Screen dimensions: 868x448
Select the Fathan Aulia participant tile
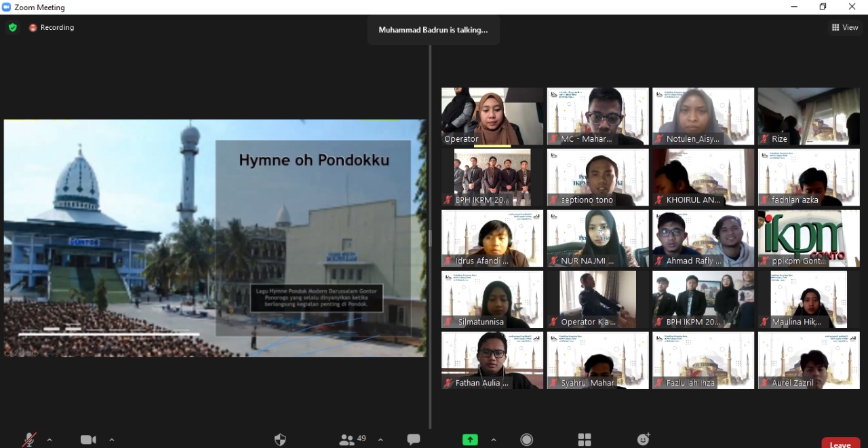point(492,360)
